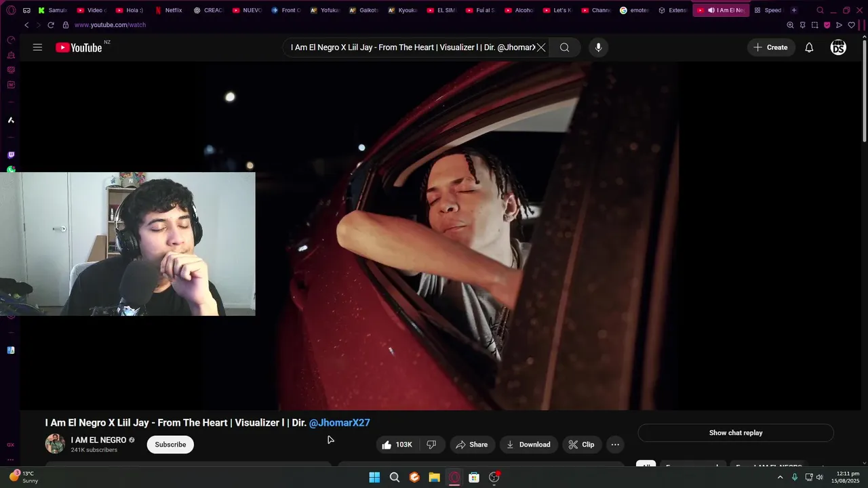This screenshot has width=868, height=488.
Task: Switch to the Yofuka tab
Action: click(325, 10)
